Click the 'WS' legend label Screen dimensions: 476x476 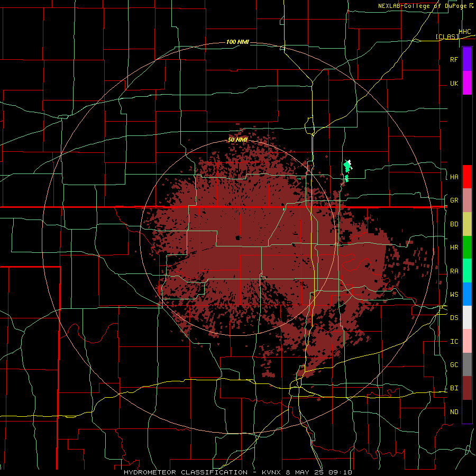pyautogui.click(x=454, y=295)
